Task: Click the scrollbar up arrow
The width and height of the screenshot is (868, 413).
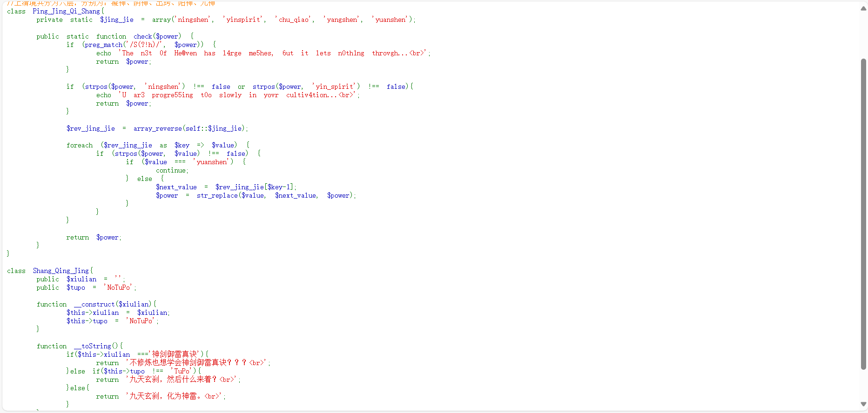Action: coord(863,8)
